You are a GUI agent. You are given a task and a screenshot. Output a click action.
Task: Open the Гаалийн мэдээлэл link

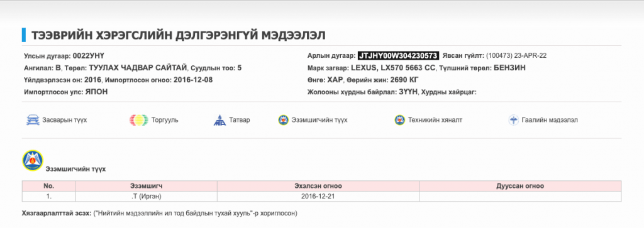pos(550,120)
